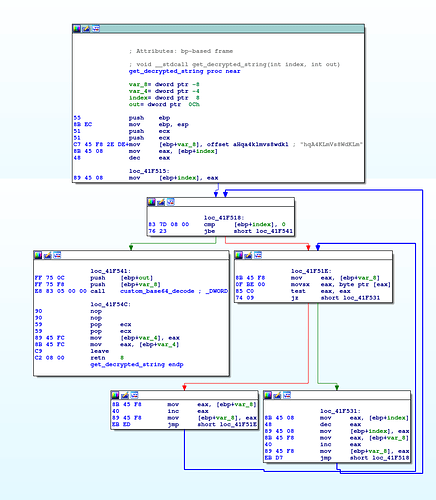Image resolution: width=436 pixels, height=500 pixels.
Task: Click xref icon on block ending jmp loc_41F51E
Action: (134, 395)
